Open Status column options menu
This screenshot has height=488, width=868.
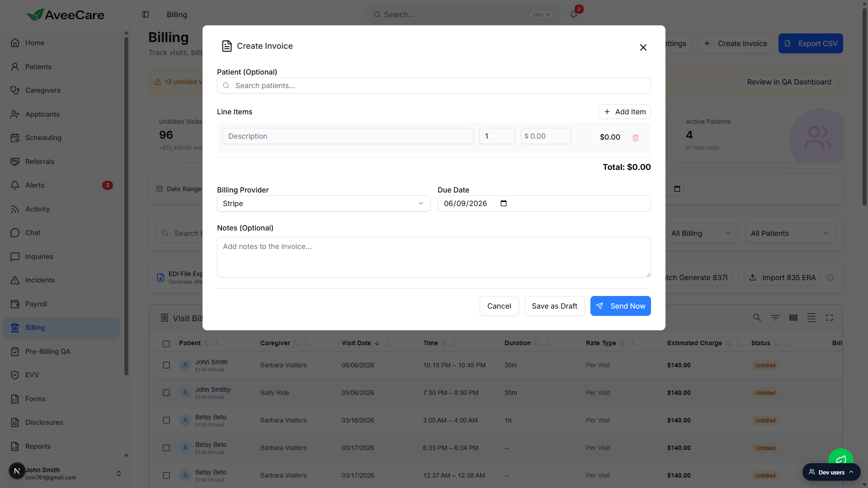(787, 343)
